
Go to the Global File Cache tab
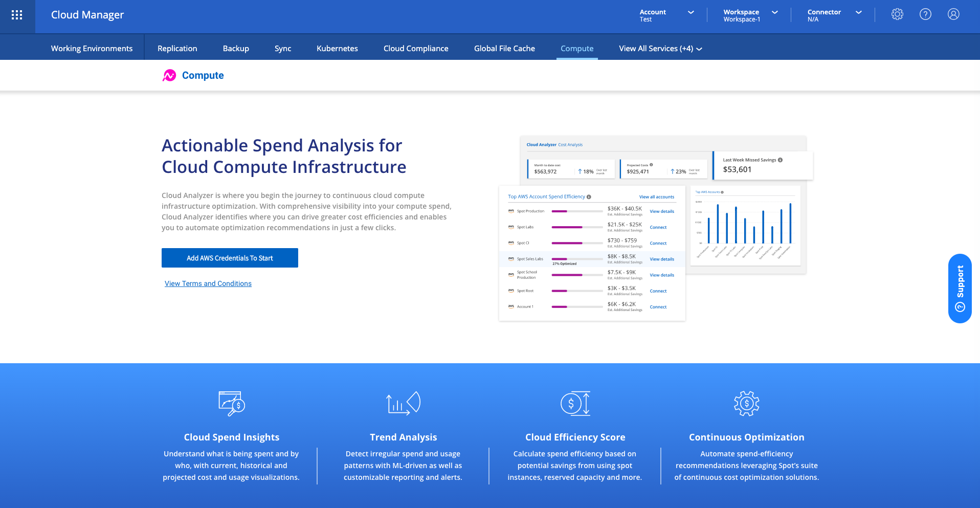coord(504,49)
